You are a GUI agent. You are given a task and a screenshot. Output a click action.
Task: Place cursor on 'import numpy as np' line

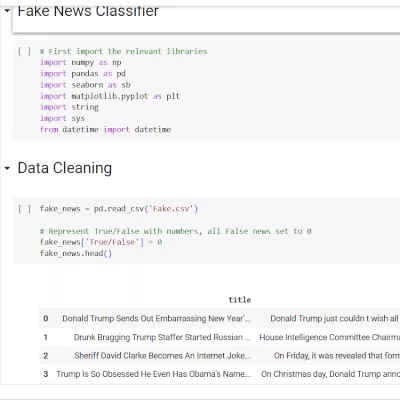tap(81, 62)
